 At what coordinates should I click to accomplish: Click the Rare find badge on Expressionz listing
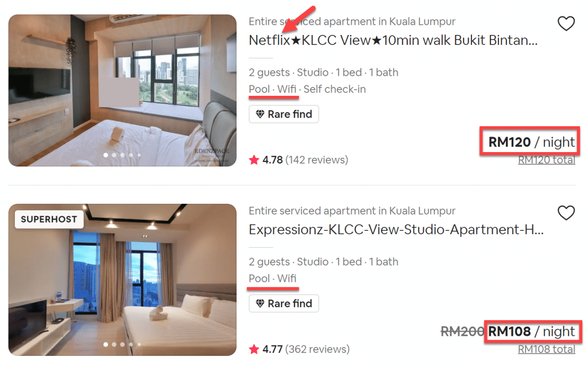[284, 303]
